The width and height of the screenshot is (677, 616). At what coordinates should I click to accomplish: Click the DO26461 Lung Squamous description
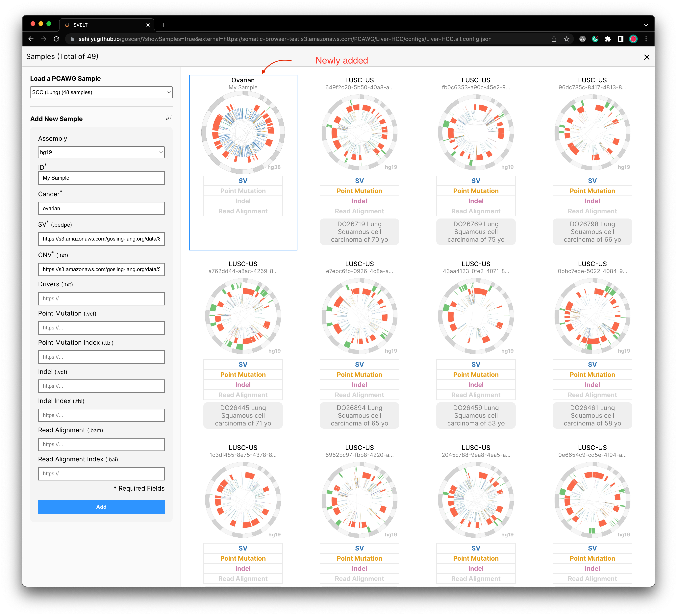[x=592, y=416]
